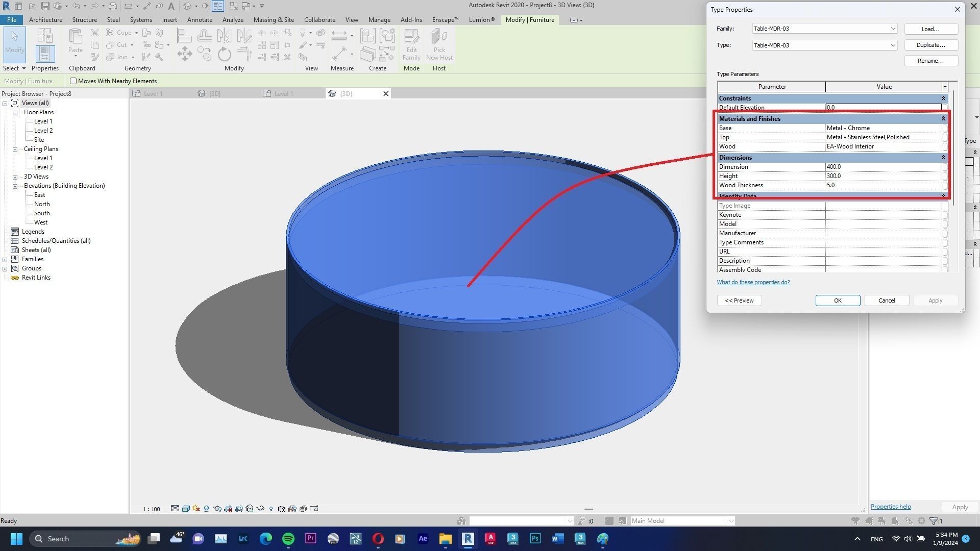Toggle the checkbox beside Keynote parameter
The width and height of the screenshot is (980, 551).
(x=945, y=215)
